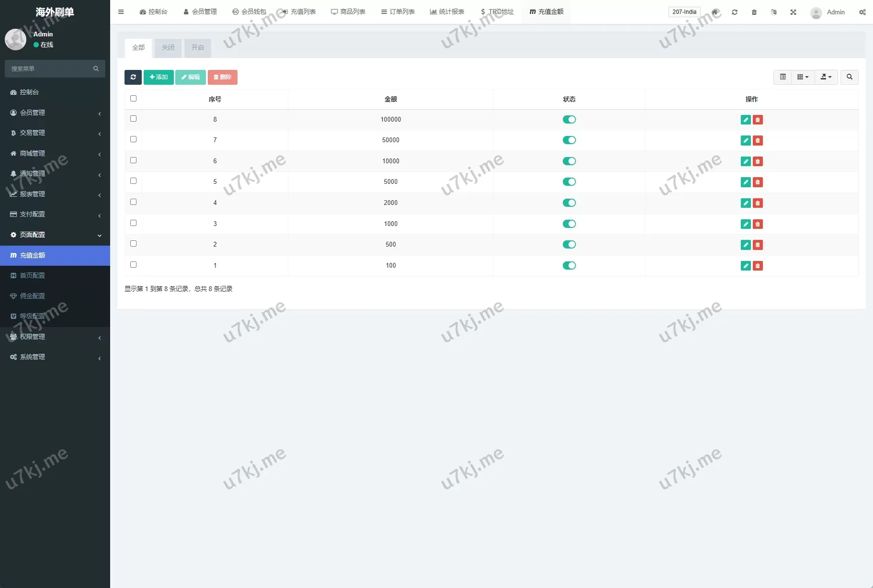The width and height of the screenshot is (873, 588).
Task: Click the hamburger menu icon to collapse sidebar
Action: pyautogui.click(x=121, y=12)
